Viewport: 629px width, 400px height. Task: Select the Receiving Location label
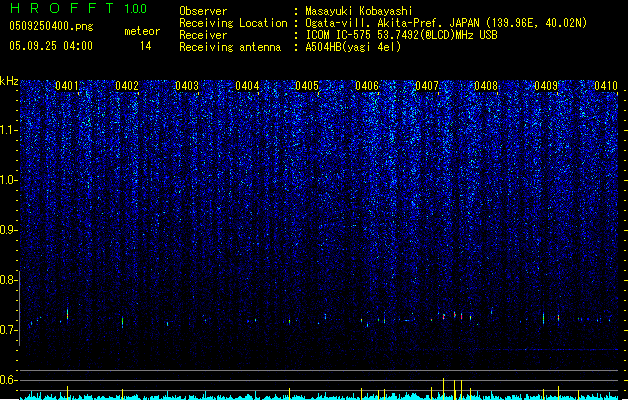(233, 23)
